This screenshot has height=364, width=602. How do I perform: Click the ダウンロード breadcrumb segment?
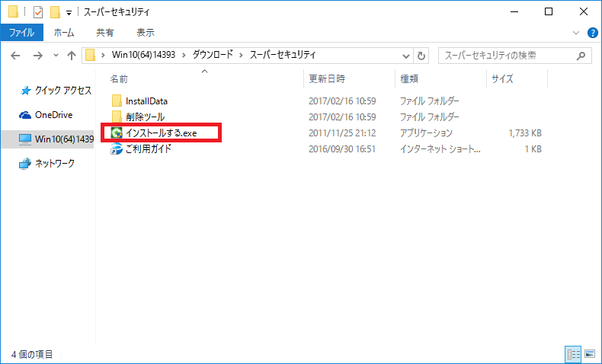coord(213,55)
